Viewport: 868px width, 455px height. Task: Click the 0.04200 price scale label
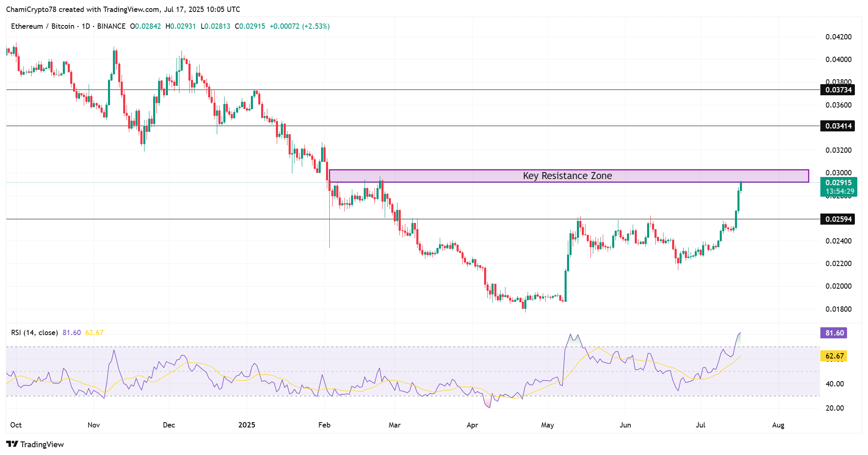[838, 37]
